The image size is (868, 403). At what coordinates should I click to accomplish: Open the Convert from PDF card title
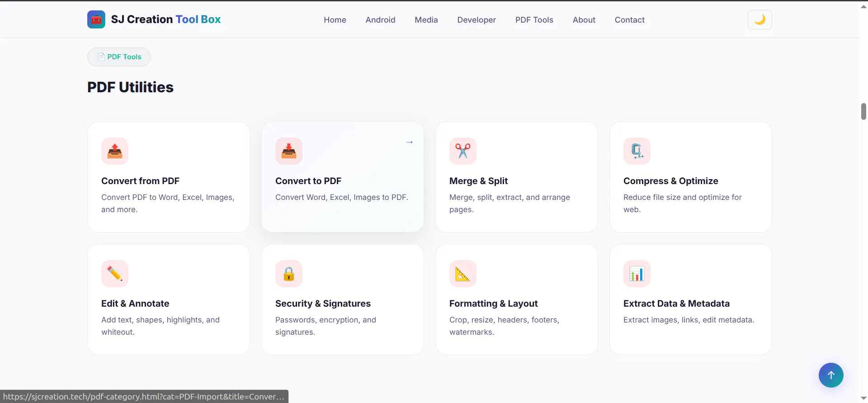click(140, 181)
